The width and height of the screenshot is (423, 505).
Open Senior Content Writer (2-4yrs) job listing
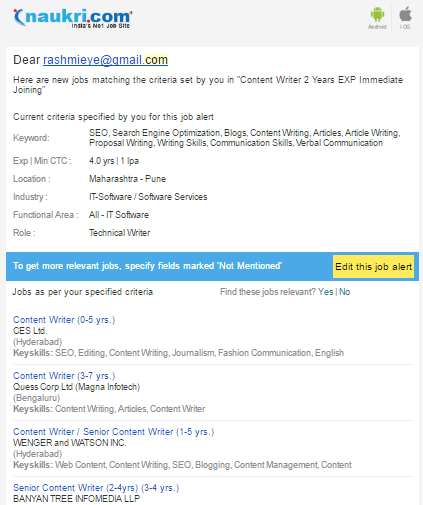(x=96, y=488)
